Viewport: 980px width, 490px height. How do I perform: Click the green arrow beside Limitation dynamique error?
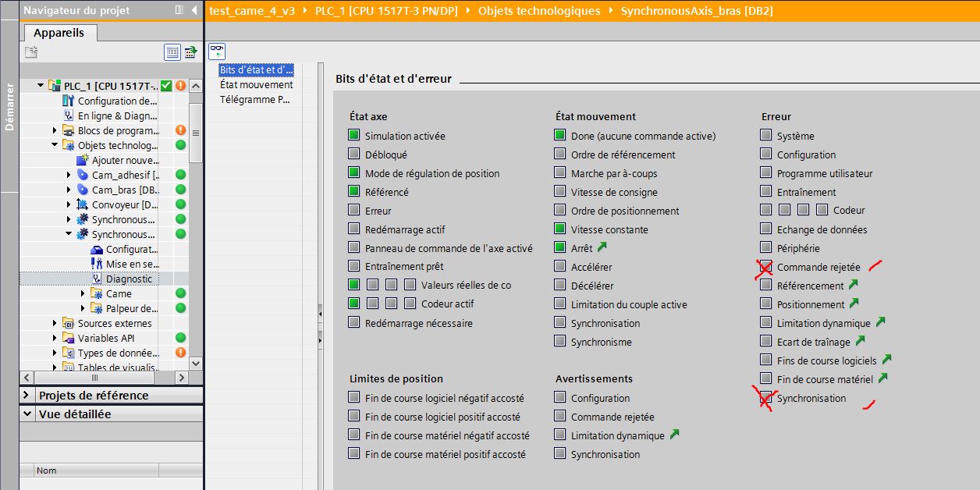(x=880, y=322)
